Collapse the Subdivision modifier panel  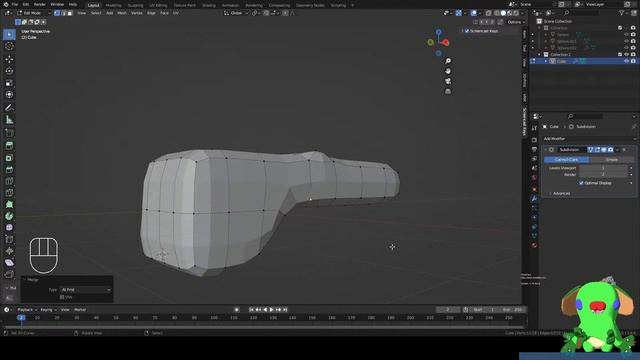tap(545, 150)
